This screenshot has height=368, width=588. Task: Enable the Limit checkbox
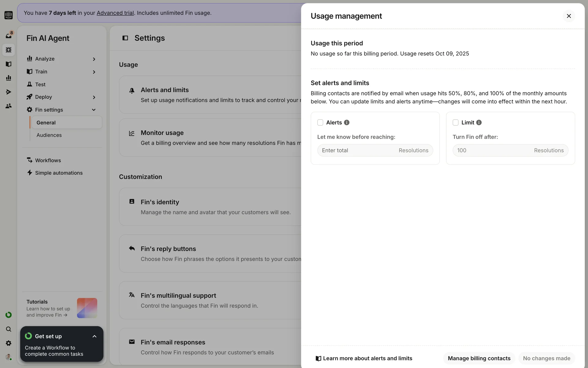pyautogui.click(x=455, y=122)
